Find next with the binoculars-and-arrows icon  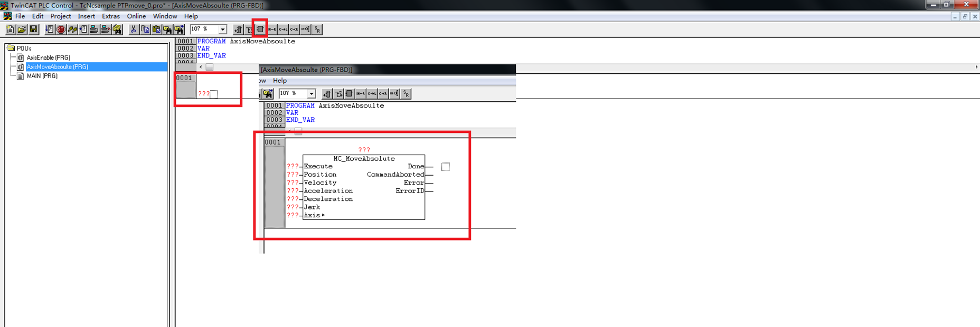pyautogui.click(x=179, y=29)
